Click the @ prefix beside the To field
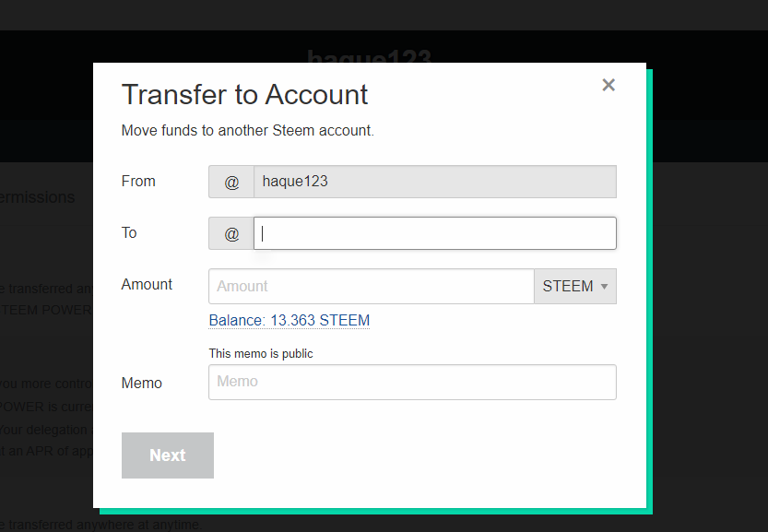Screen dimensions: 768x532 (231, 233)
